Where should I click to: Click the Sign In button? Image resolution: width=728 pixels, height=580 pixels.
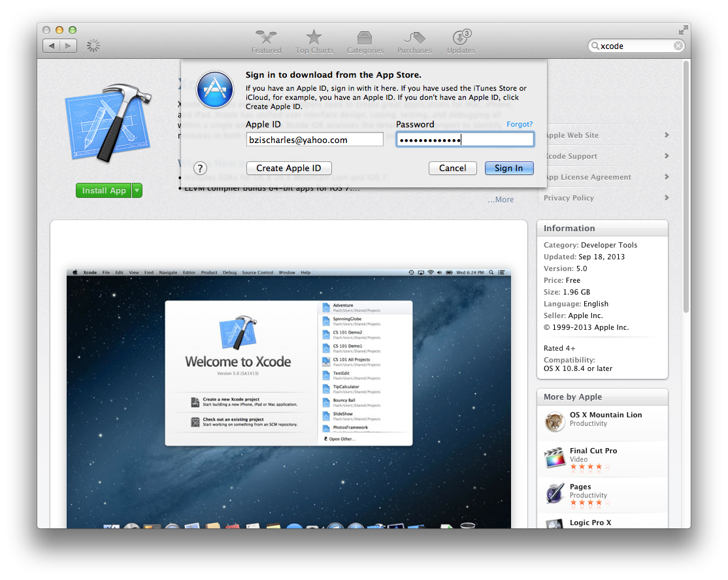click(x=509, y=168)
